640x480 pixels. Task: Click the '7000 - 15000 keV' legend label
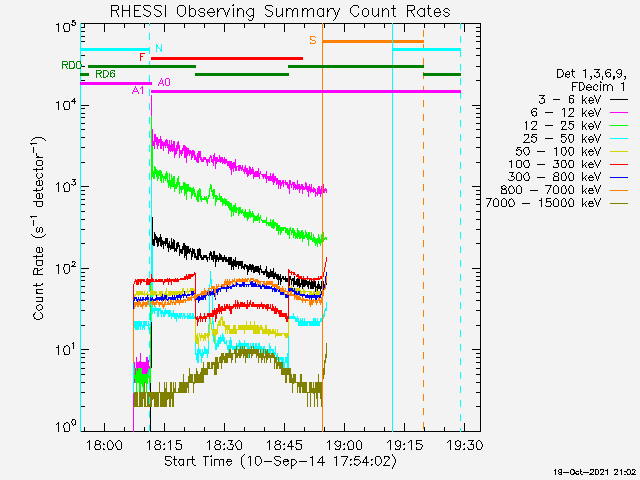click(543, 203)
